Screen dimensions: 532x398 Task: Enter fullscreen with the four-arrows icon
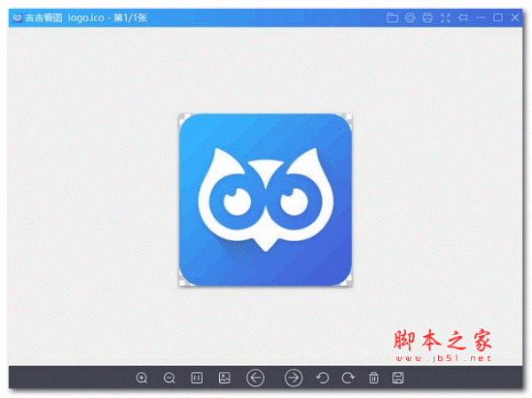pyautogui.click(x=445, y=18)
